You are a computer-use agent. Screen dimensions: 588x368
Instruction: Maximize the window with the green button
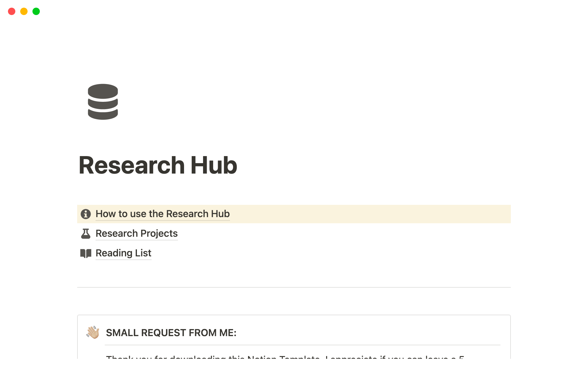coord(36,11)
